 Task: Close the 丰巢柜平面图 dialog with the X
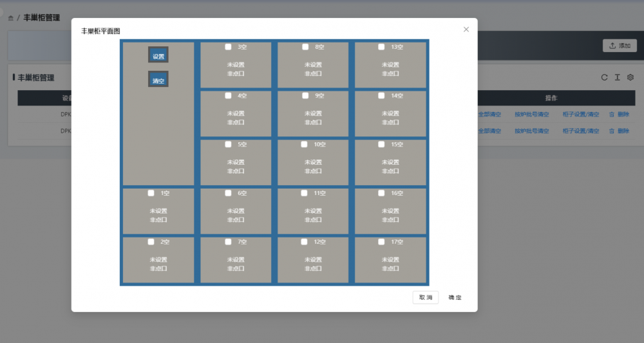click(x=466, y=29)
